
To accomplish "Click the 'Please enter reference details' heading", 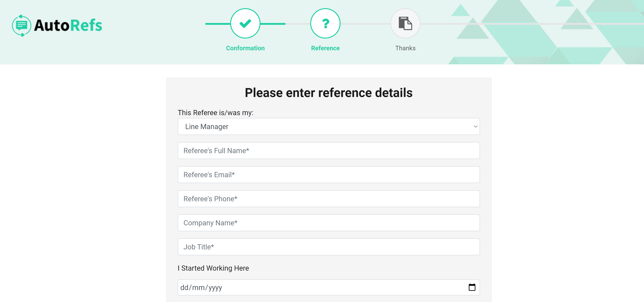I will point(328,93).
